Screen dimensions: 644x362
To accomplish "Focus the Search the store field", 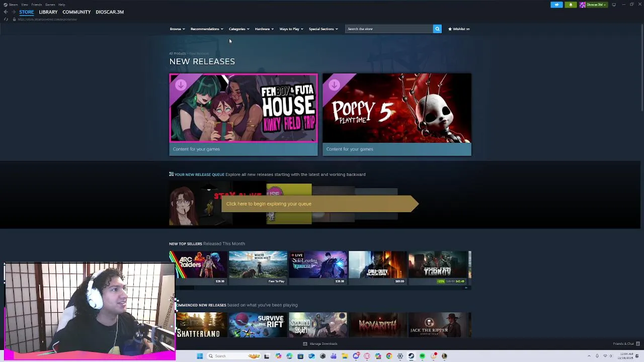I will pos(388,29).
